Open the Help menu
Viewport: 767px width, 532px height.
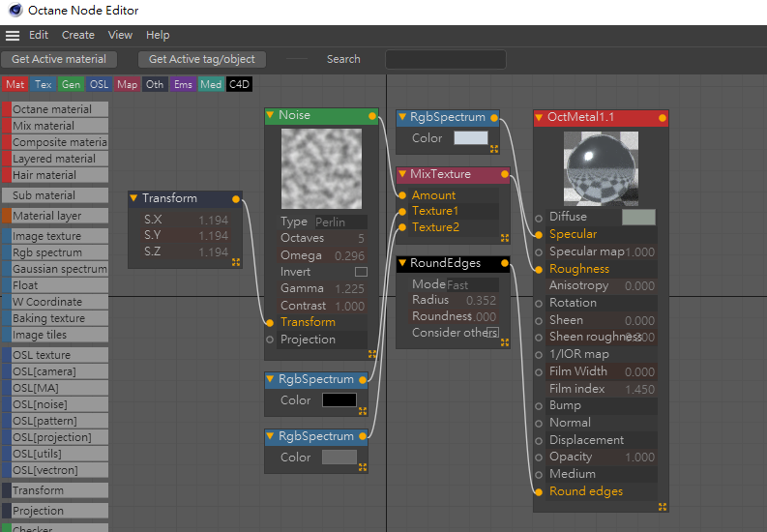pyautogui.click(x=158, y=35)
